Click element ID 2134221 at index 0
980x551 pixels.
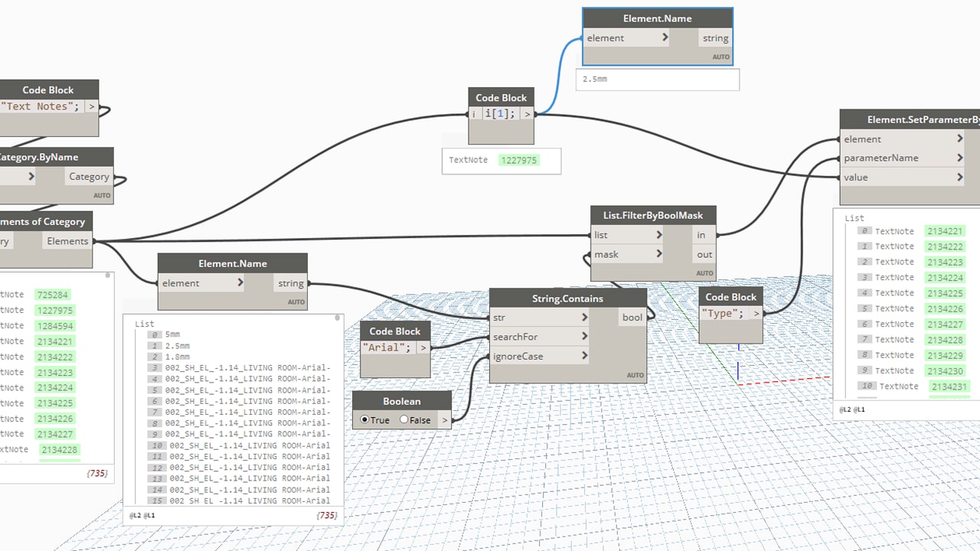point(945,231)
